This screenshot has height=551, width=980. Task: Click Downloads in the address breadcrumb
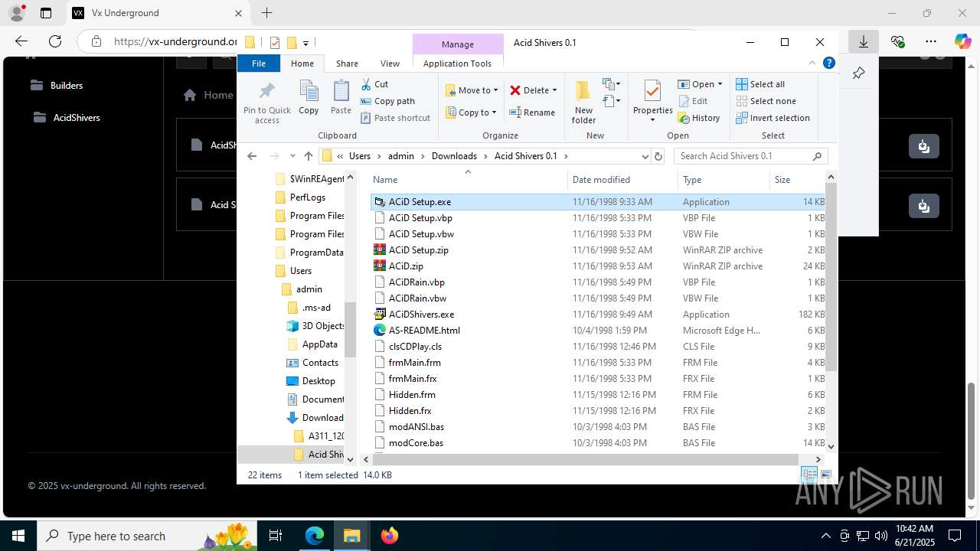454,156
